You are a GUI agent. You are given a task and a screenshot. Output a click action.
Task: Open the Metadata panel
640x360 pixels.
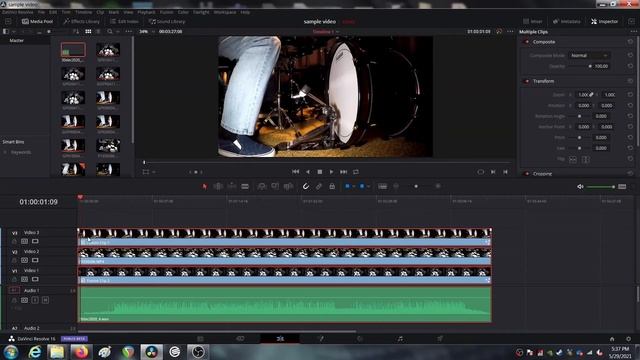pyautogui.click(x=567, y=21)
